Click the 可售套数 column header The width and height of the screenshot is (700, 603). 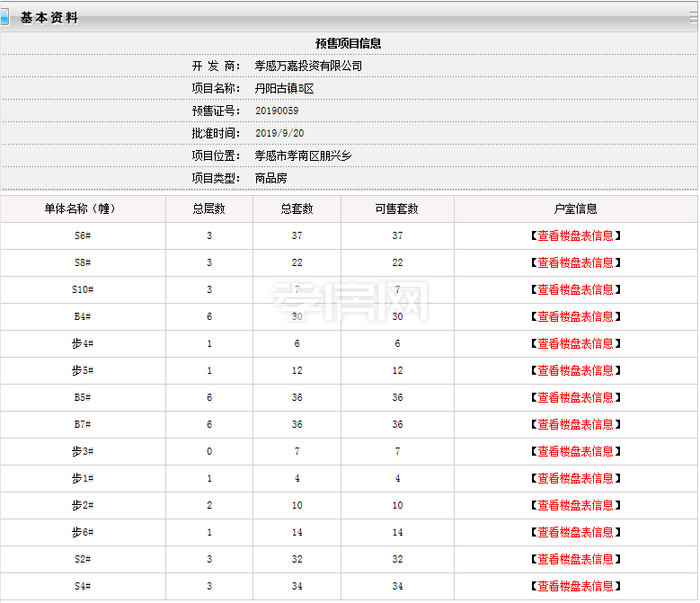pyautogui.click(x=396, y=208)
